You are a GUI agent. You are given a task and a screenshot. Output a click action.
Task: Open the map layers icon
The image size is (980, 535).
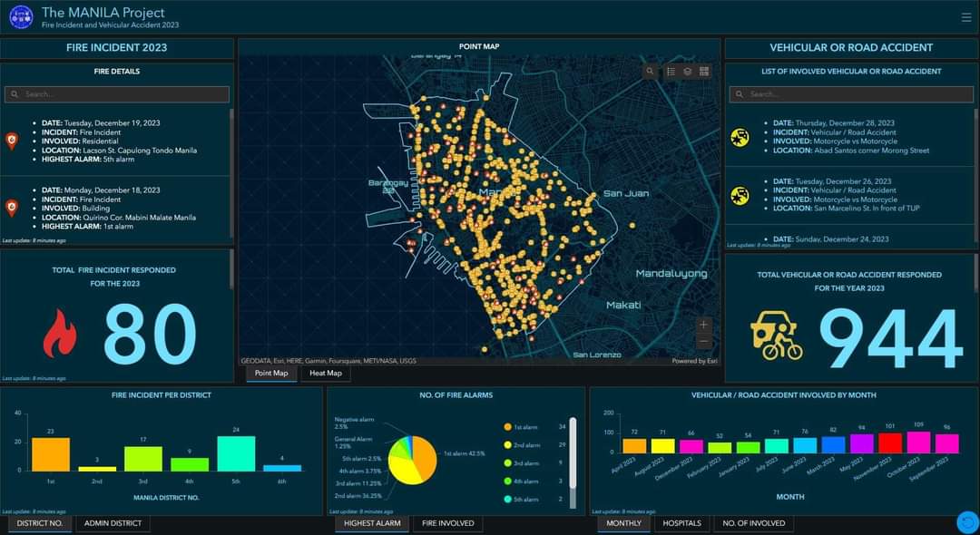pyautogui.click(x=688, y=72)
